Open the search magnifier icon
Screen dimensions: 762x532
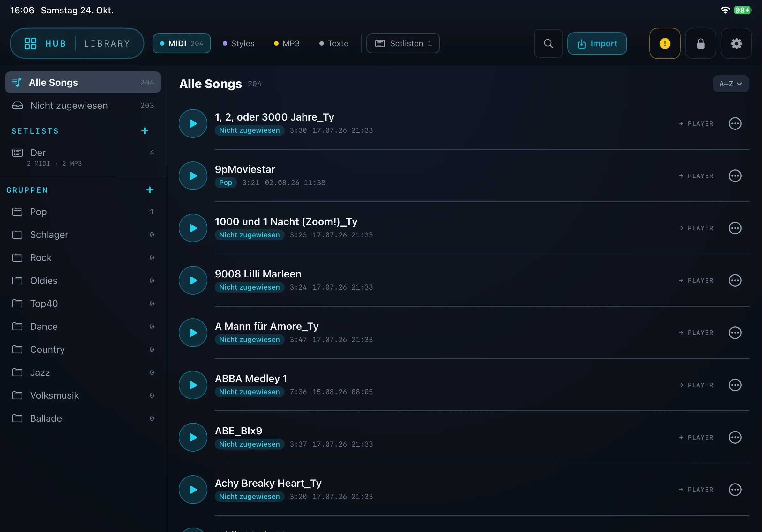tap(548, 43)
